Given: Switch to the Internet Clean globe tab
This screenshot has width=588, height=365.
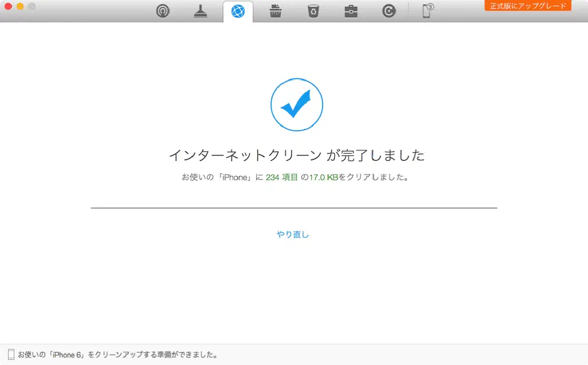Looking at the screenshot, I should pos(238,11).
